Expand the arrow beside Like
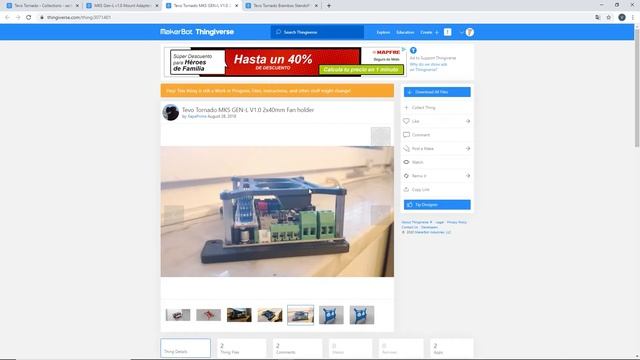 pos(468,121)
